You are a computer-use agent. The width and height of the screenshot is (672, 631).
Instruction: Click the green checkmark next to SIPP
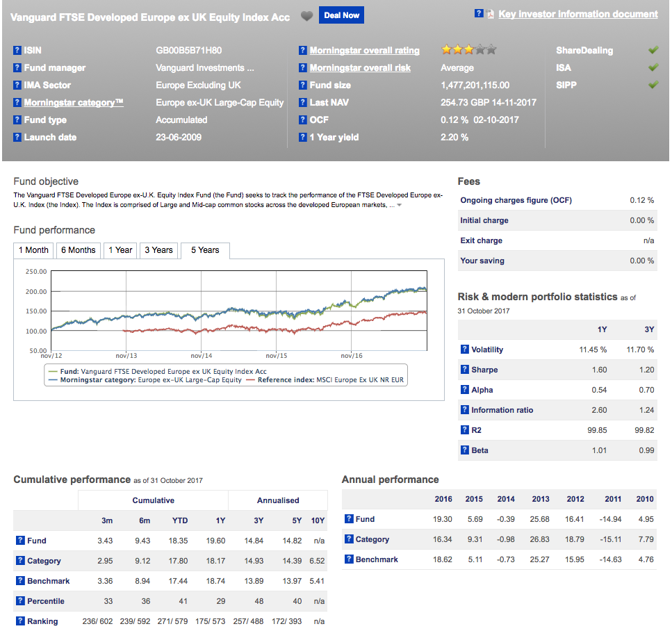(x=653, y=85)
